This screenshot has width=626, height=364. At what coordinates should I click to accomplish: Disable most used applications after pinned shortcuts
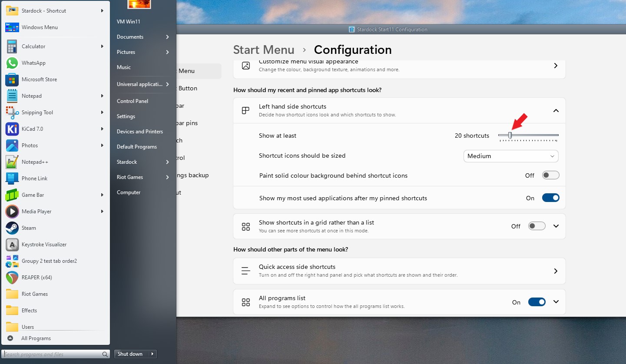pyautogui.click(x=550, y=198)
